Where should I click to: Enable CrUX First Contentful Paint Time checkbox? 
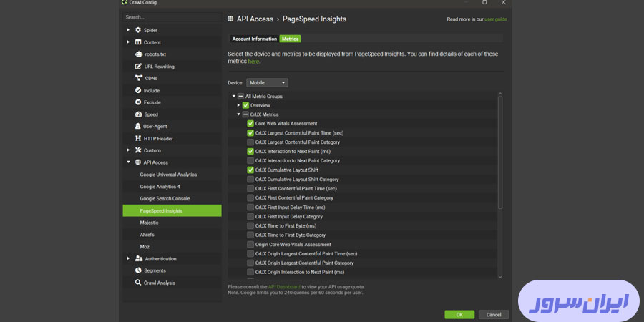[x=250, y=189]
